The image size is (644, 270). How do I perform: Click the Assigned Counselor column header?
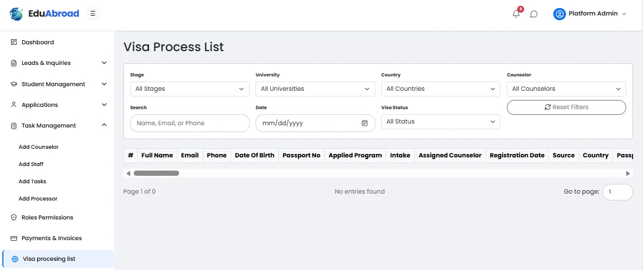pyautogui.click(x=450, y=155)
